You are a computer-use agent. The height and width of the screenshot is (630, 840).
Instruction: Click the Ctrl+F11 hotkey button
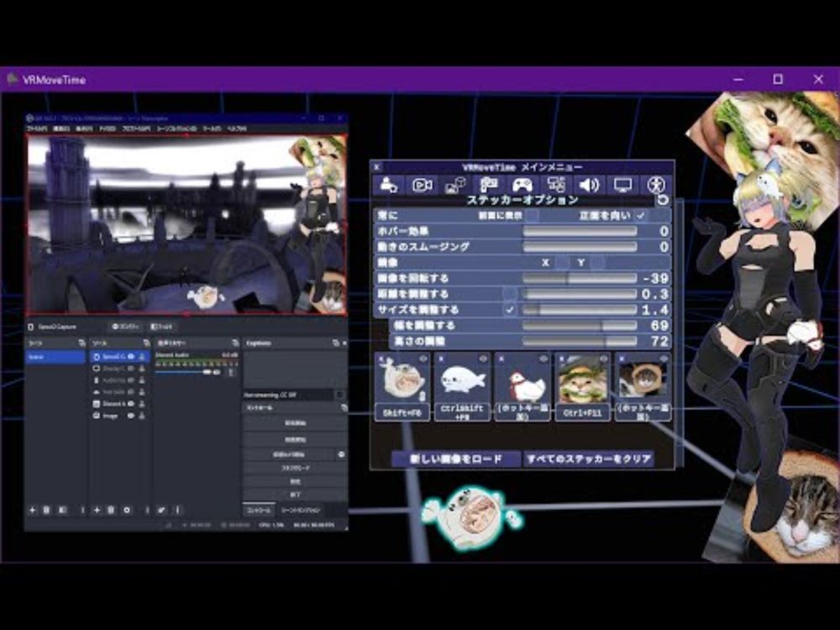coord(583,412)
